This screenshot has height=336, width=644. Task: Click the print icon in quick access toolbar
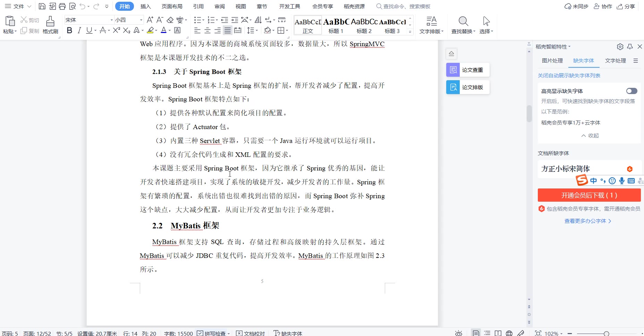tap(62, 6)
